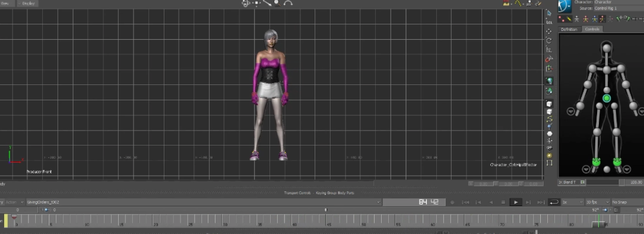This screenshot has height=234, width=644.
Task: Open the View menu in the viewer
Action: (x=5, y=4)
